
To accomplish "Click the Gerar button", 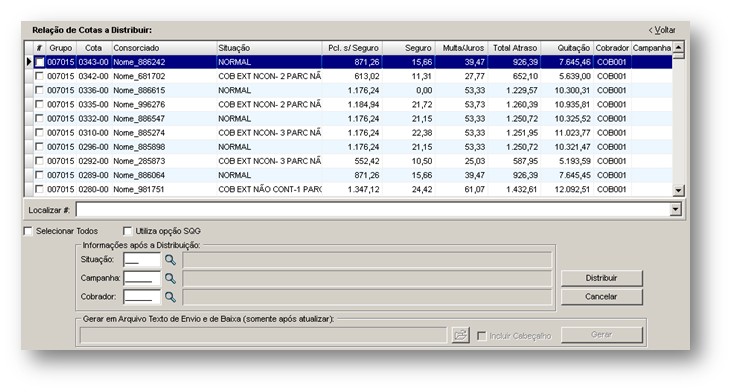I will (601, 335).
